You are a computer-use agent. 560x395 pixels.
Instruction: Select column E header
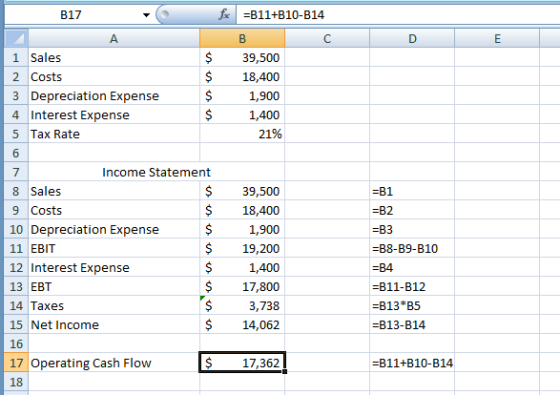[x=497, y=38]
